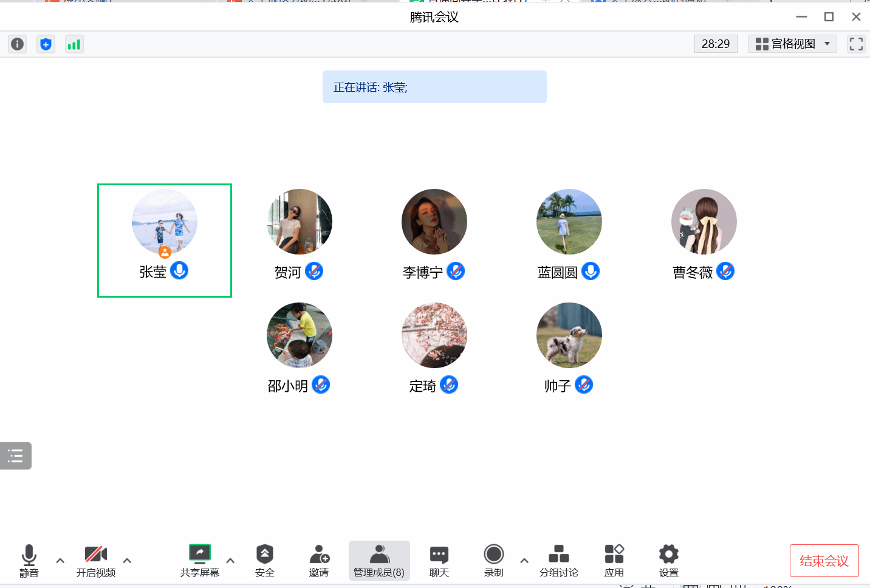Enter full screen mode
870x588 pixels.
856,44
